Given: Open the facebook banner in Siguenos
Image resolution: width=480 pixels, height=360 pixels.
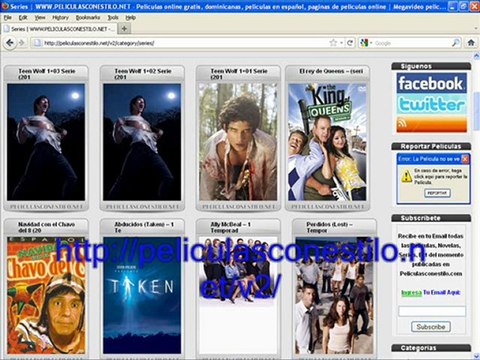Looking at the screenshot, I should (431, 83).
